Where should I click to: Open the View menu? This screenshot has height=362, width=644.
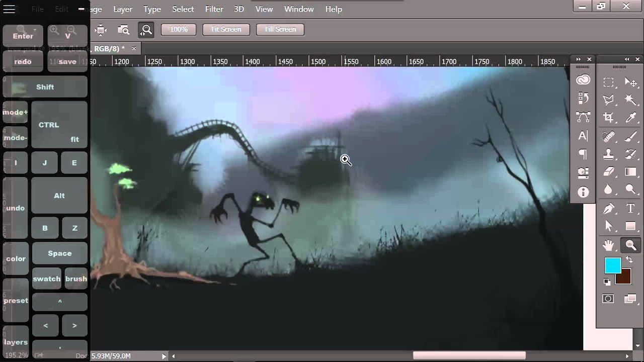tap(264, 9)
